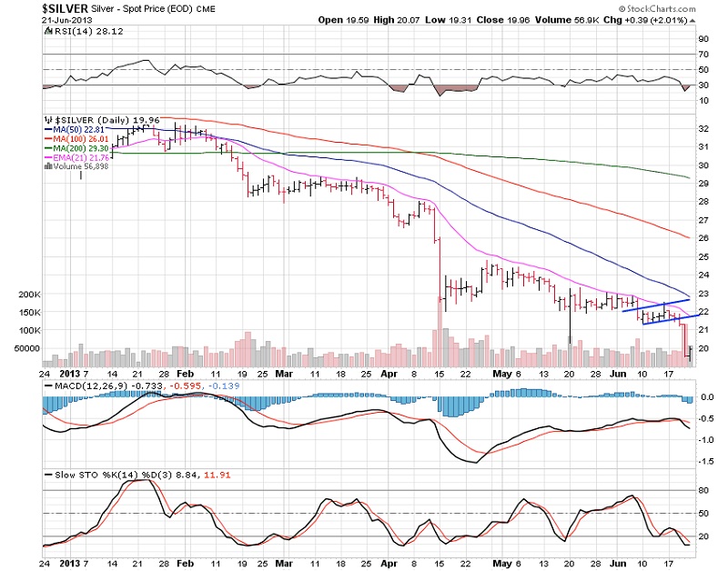Click the red 11.91 stochastic %D value
The height and width of the screenshot is (571, 728).
point(217,475)
